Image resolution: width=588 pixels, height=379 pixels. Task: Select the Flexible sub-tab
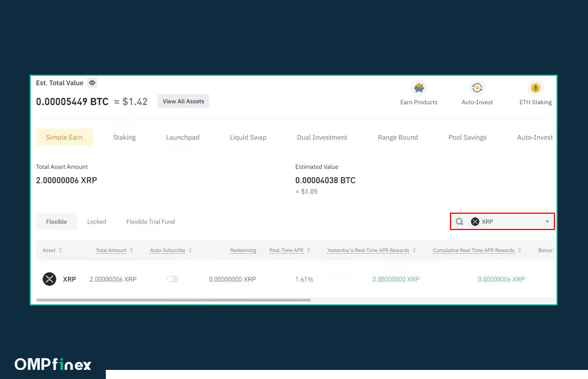tap(57, 222)
